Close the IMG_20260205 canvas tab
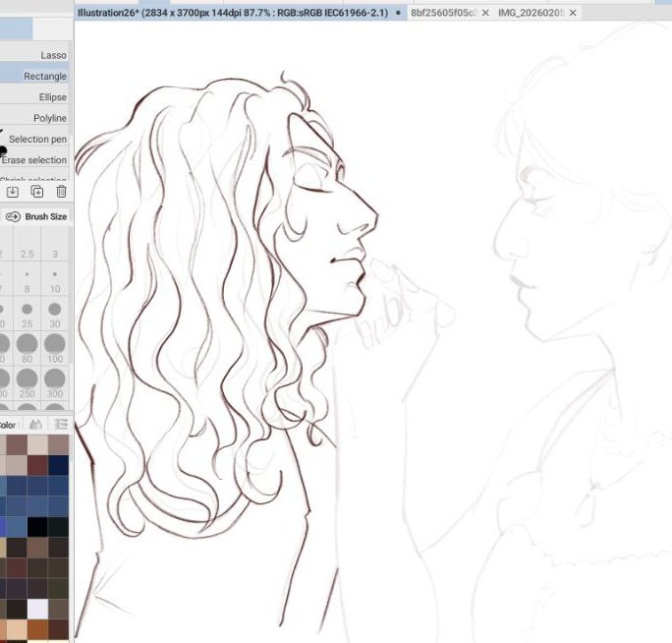672x643 pixels. coord(573,13)
